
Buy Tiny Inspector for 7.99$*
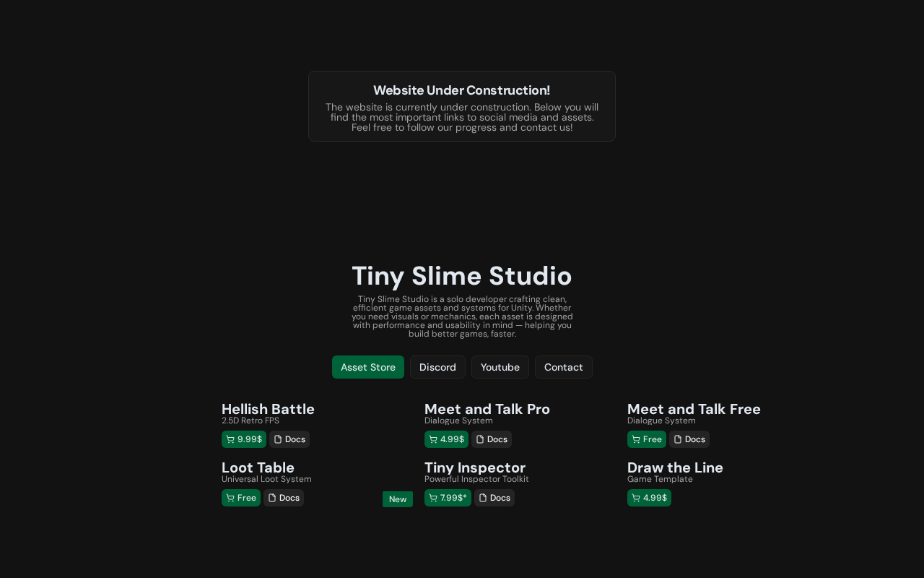pos(448,498)
